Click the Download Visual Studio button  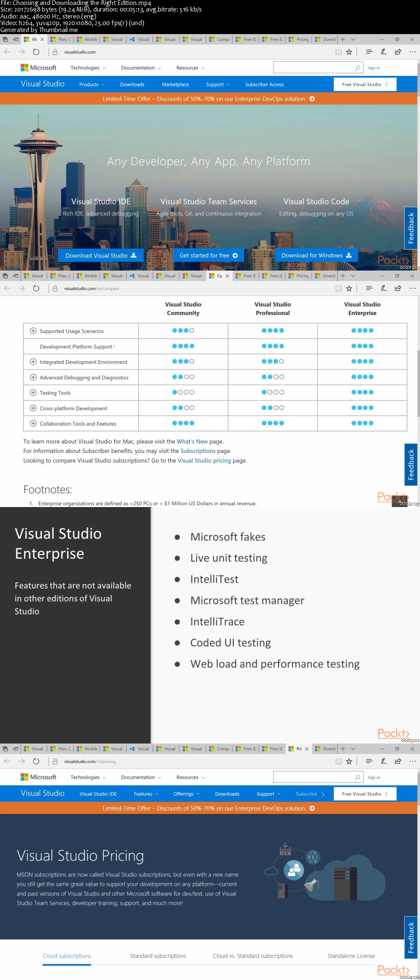pos(100,255)
